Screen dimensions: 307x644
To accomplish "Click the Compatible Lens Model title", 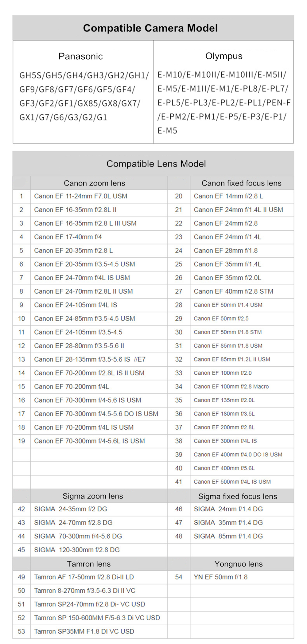I will point(156,164).
